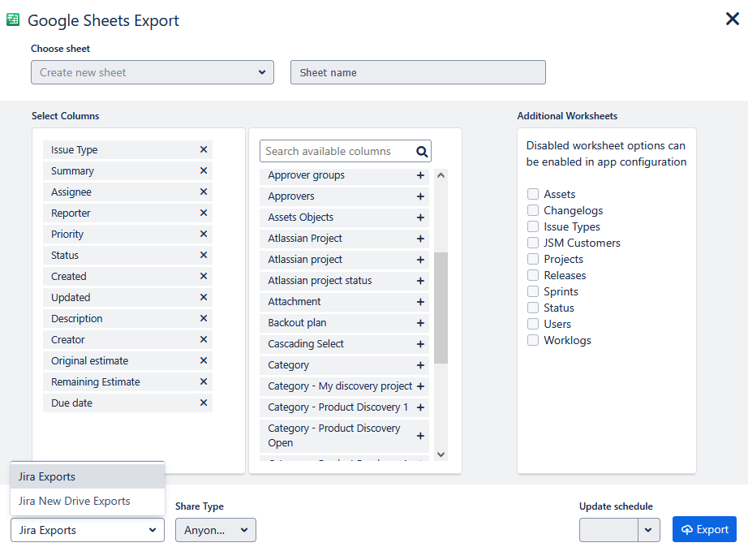
Task: Close the Google Sheets Export dialog
Action: 732,19
